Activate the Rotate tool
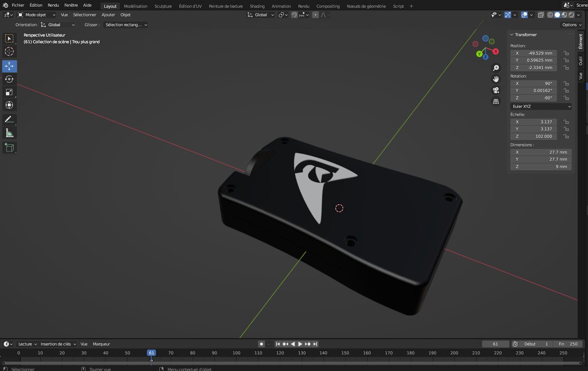The image size is (588, 371). (x=9, y=79)
